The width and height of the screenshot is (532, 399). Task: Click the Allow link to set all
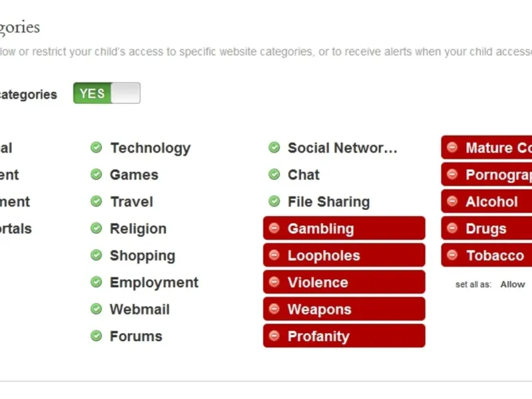click(513, 284)
